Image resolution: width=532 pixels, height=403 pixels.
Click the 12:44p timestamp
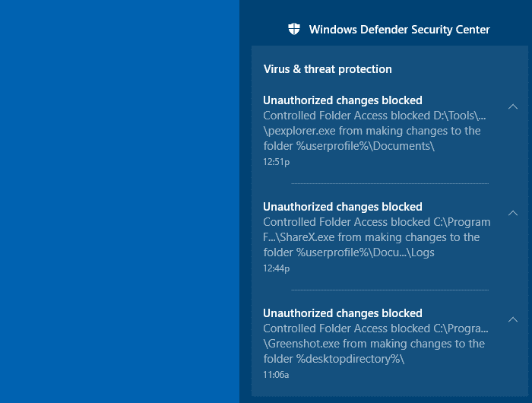[x=276, y=268]
